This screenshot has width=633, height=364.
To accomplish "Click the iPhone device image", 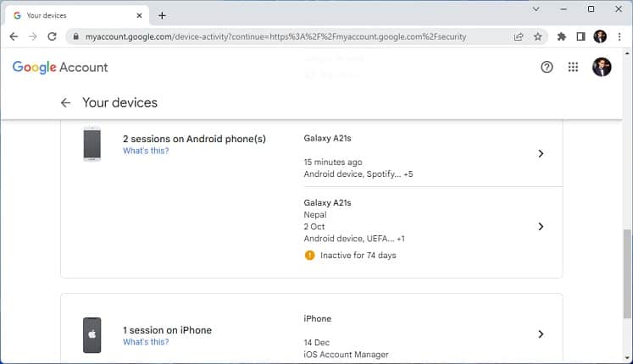I will coord(92,335).
